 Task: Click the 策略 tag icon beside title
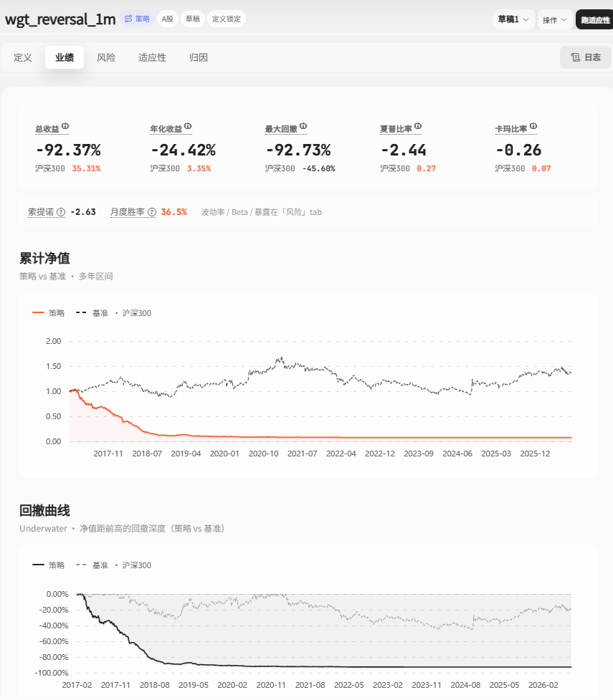coord(128,19)
